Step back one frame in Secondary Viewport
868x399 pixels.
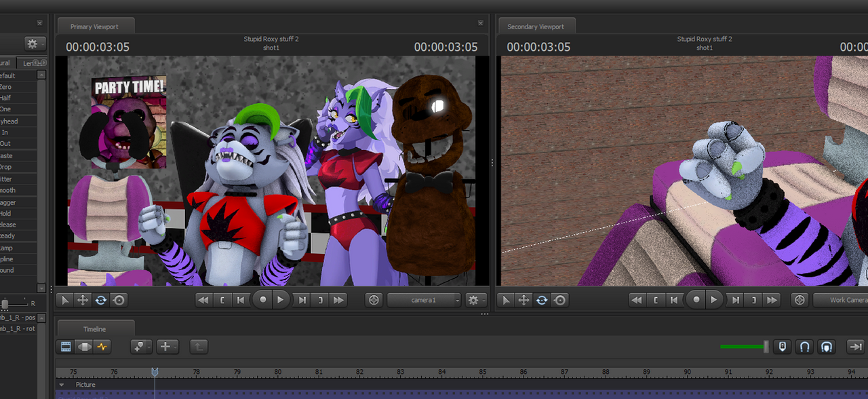point(674,299)
